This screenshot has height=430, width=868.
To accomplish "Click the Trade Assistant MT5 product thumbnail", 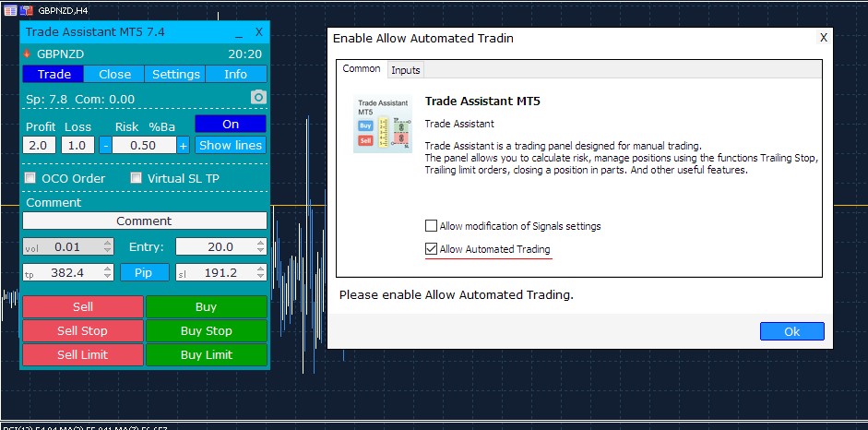I will pos(383,124).
